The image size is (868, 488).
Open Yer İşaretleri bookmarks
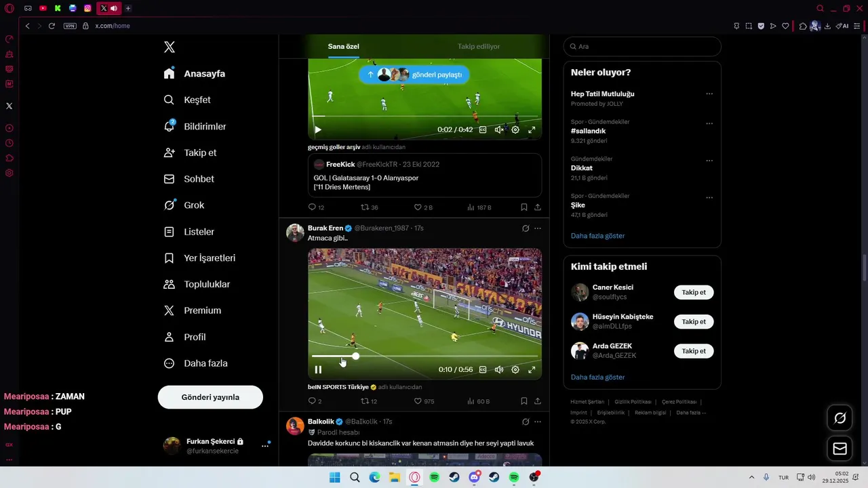pyautogui.click(x=199, y=258)
